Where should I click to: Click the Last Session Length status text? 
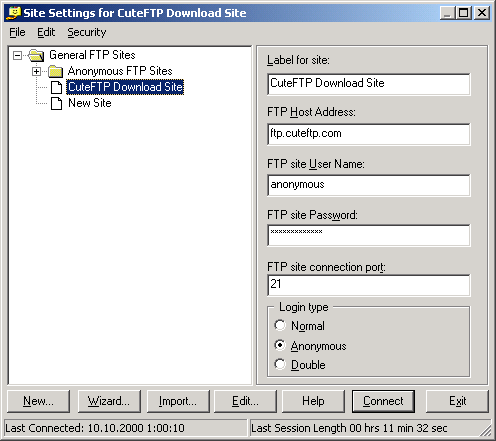click(349, 428)
